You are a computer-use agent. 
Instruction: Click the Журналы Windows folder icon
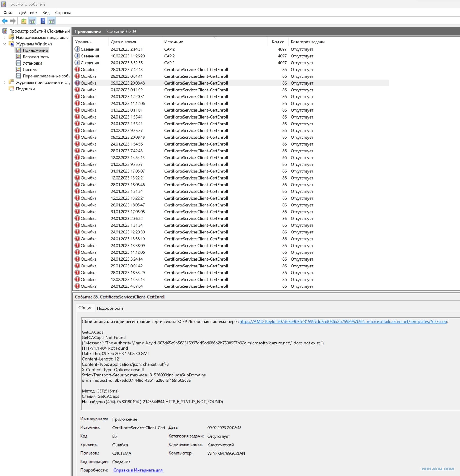pos(11,44)
